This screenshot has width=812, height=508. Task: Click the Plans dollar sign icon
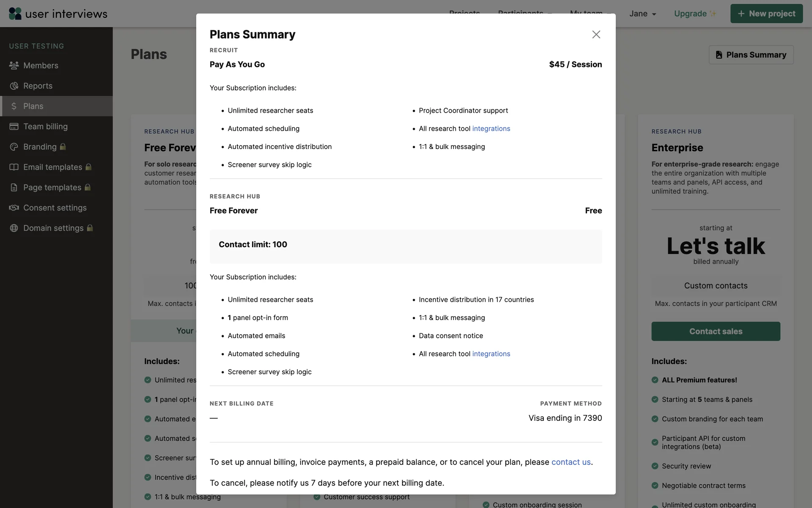pos(14,106)
